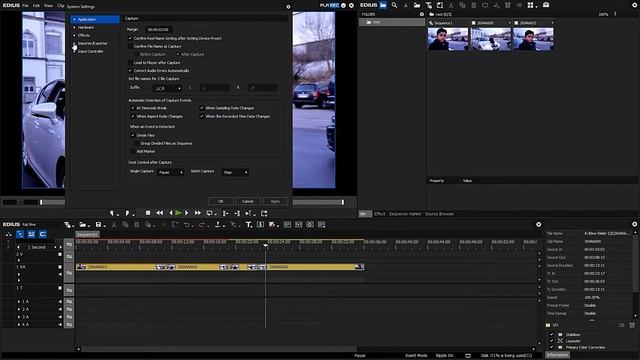Click the Undo icon on timeline toolbar
Screen dimensions: 640x360
(x=187, y=224)
